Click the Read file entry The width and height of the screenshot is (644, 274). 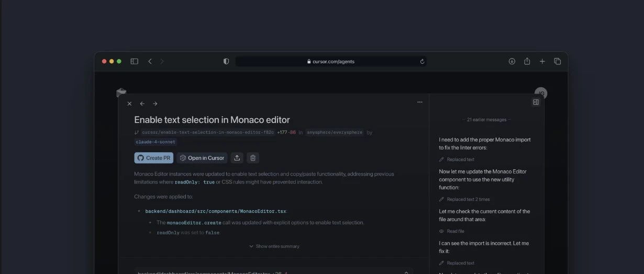coord(451,231)
